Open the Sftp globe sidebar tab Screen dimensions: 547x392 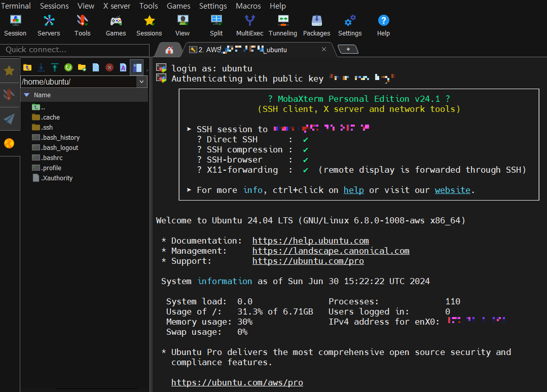(x=10, y=143)
